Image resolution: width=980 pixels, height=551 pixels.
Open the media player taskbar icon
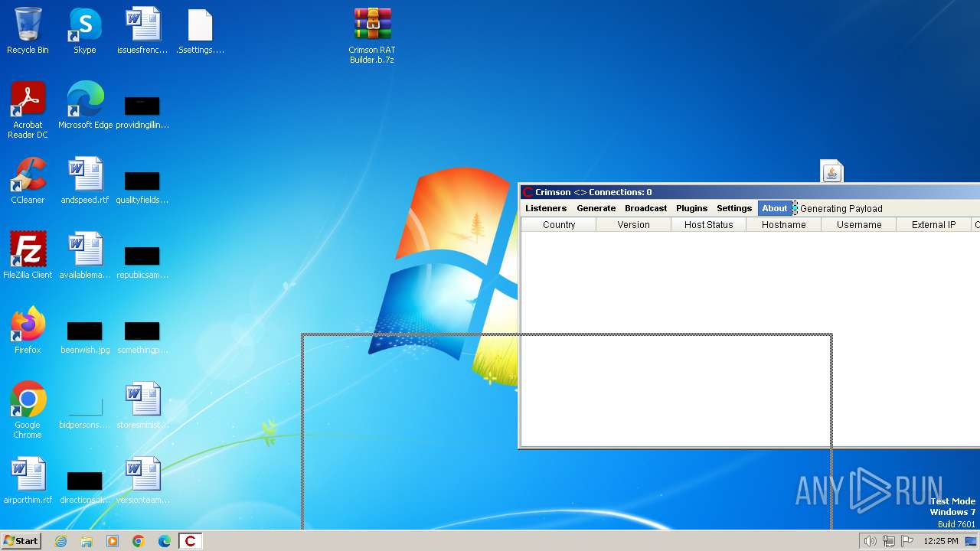[113, 541]
